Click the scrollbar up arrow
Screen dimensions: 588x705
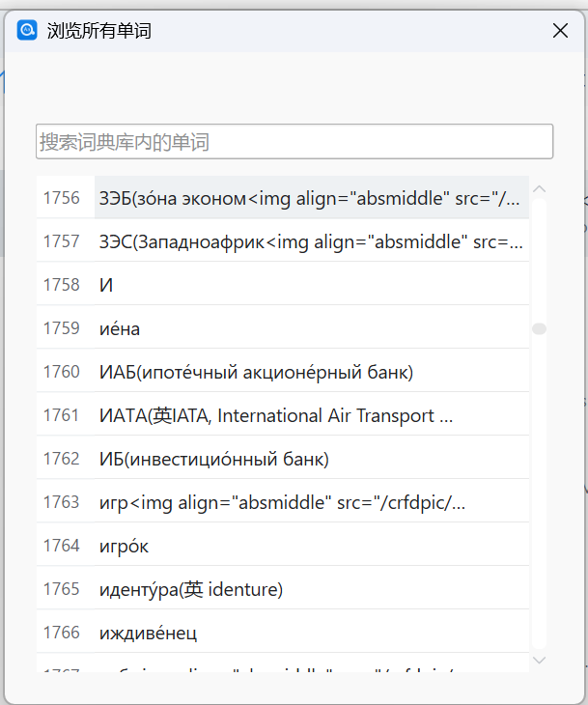click(x=539, y=189)
